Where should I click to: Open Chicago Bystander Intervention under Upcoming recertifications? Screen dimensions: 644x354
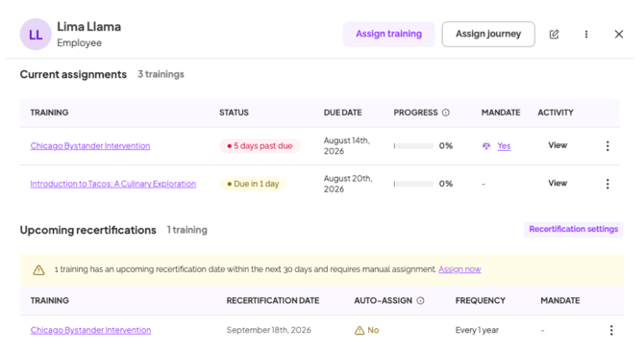90,330
